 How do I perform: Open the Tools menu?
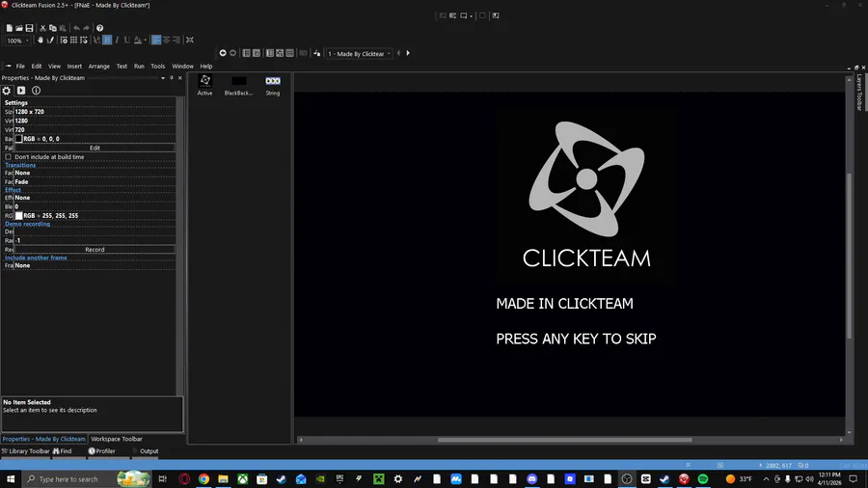point(158,66)
